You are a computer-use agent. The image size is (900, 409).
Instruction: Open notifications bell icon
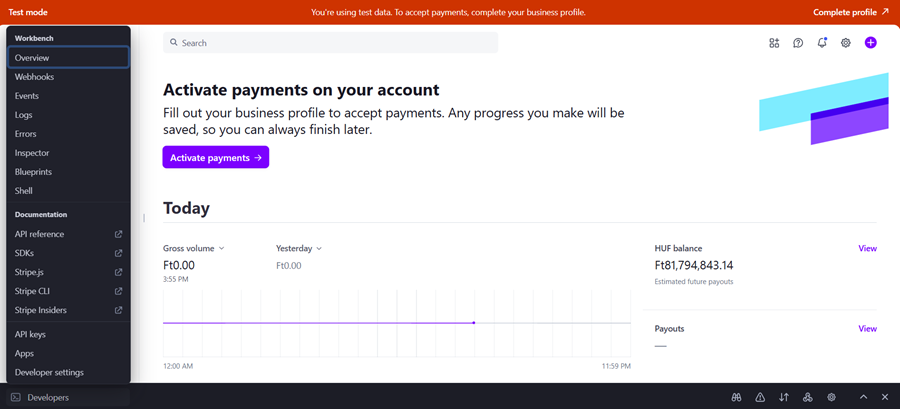click(822, 43)
